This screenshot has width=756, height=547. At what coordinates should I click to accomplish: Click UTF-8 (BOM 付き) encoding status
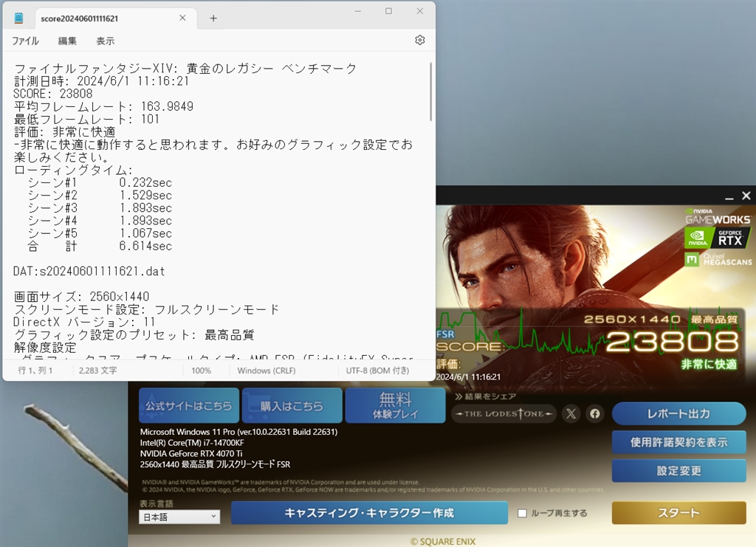377,371
